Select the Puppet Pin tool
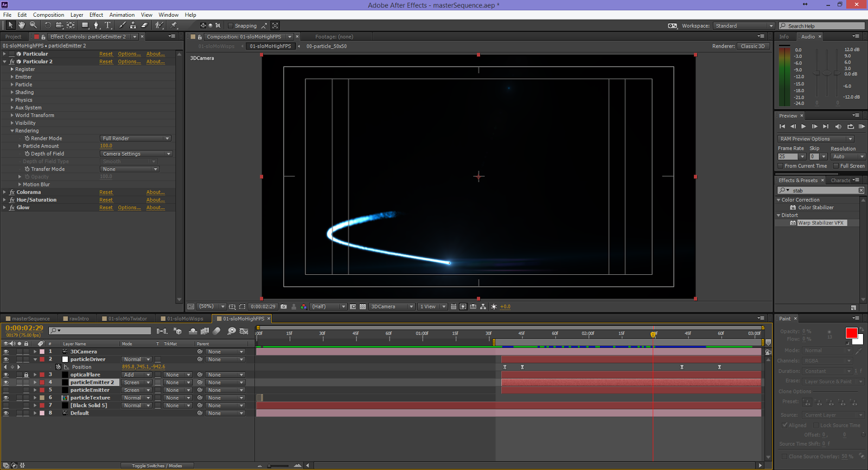 (174, 25)
